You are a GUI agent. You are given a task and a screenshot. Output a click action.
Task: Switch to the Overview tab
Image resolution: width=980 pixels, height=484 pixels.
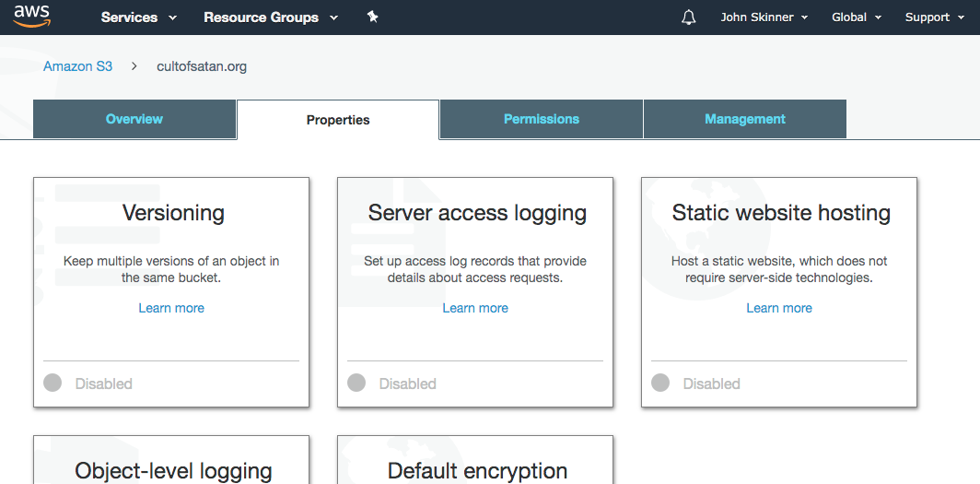(x=134, y=119)
